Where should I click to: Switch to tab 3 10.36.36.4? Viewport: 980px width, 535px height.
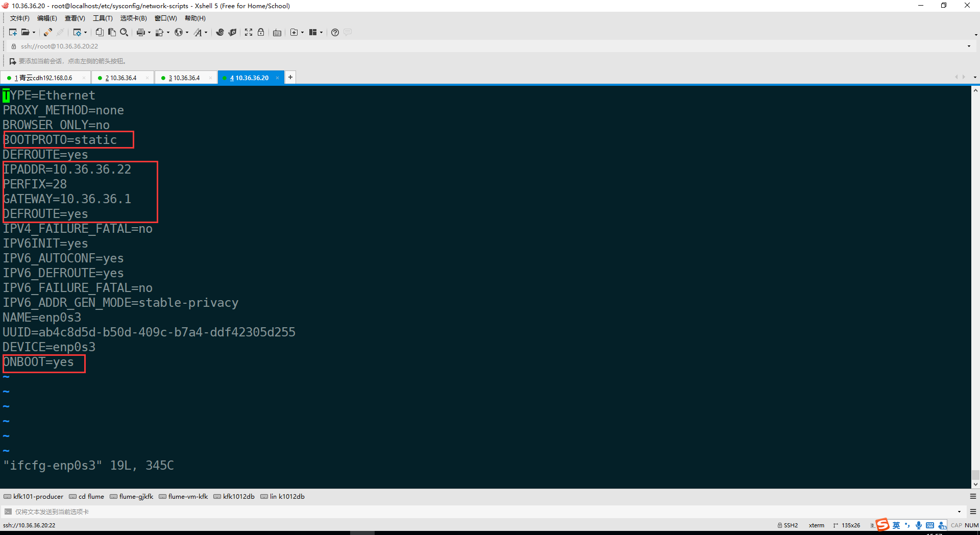[186, 78]
